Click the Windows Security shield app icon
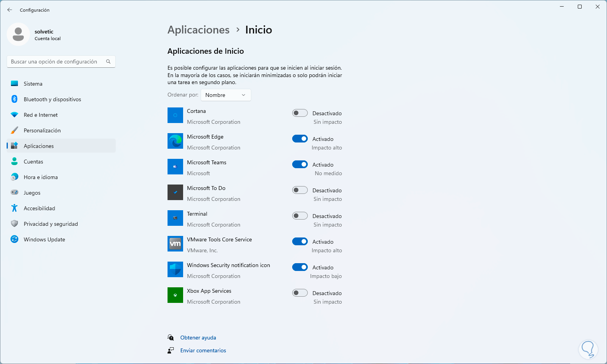Viewport: 607px width, 364px height. tap(175, 269)
